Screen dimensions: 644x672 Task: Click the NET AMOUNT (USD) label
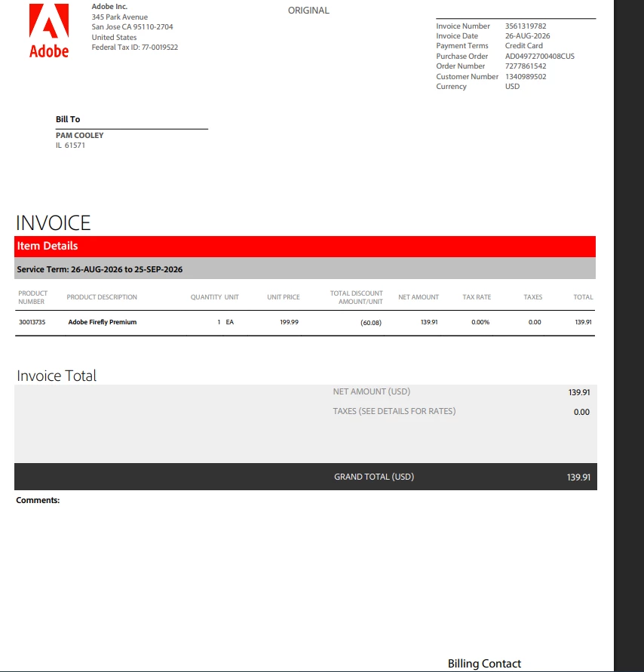372,391
